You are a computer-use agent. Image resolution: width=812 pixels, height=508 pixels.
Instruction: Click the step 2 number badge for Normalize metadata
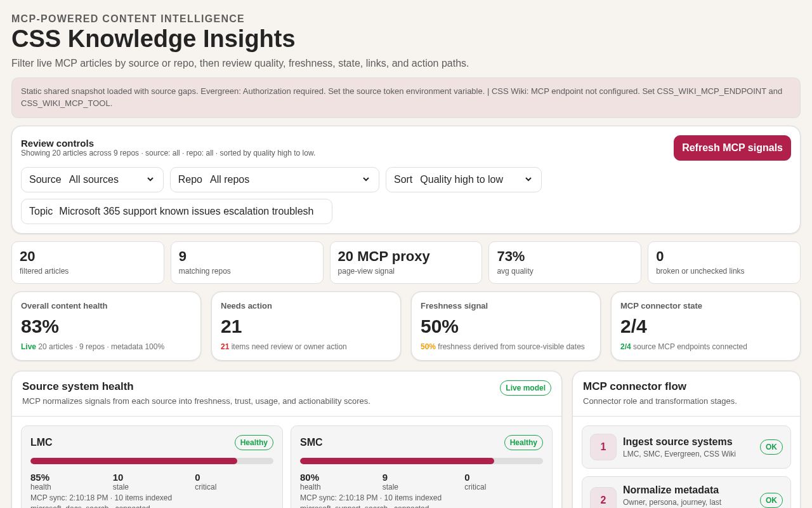pos(603,500)
